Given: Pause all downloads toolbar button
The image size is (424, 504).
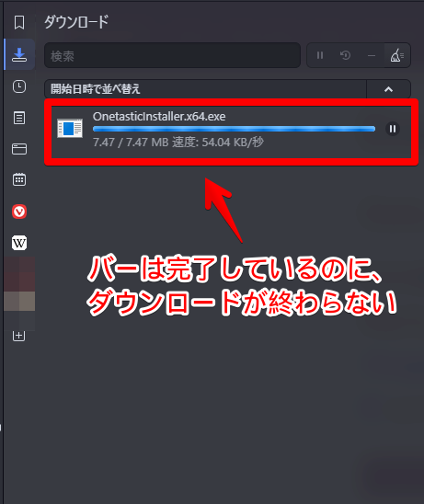Looking at the screenshot, I should pyautogui.click(x=320, y=55).
